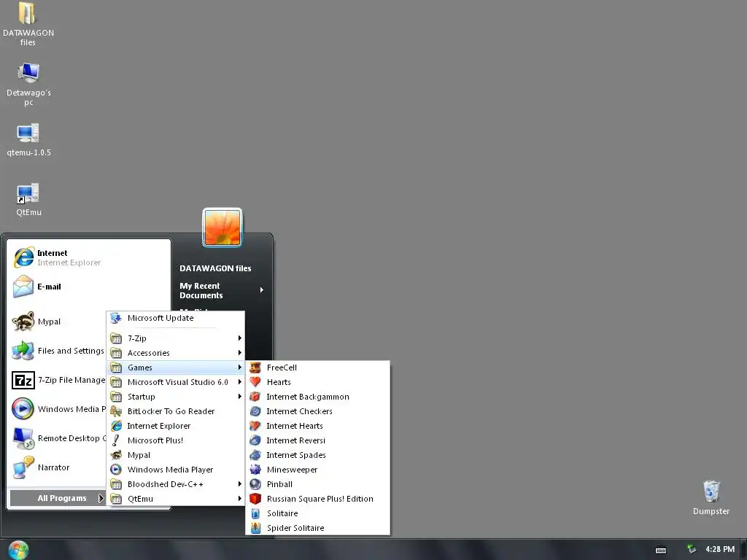747x560 pixels.
Task: Open Windows Media Player in All Programs list
Action: 175,470
